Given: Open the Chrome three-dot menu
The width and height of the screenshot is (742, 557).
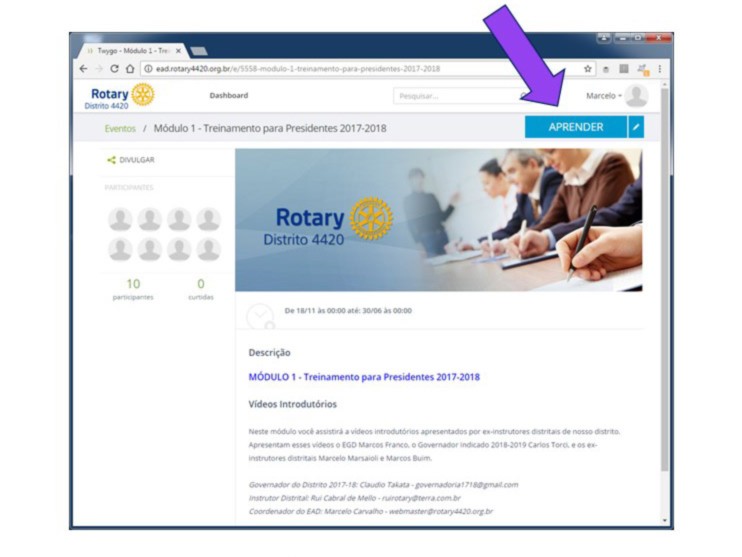Looking at the screenshot, I should point(659,69).
